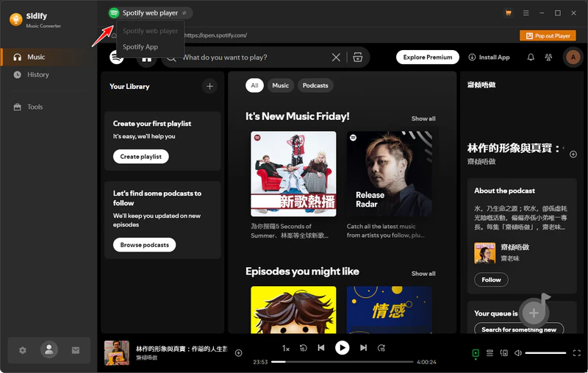
Task: Open the 新歌熱播 playlist cover
Action: pyautogui.click(x=293, y=174)
